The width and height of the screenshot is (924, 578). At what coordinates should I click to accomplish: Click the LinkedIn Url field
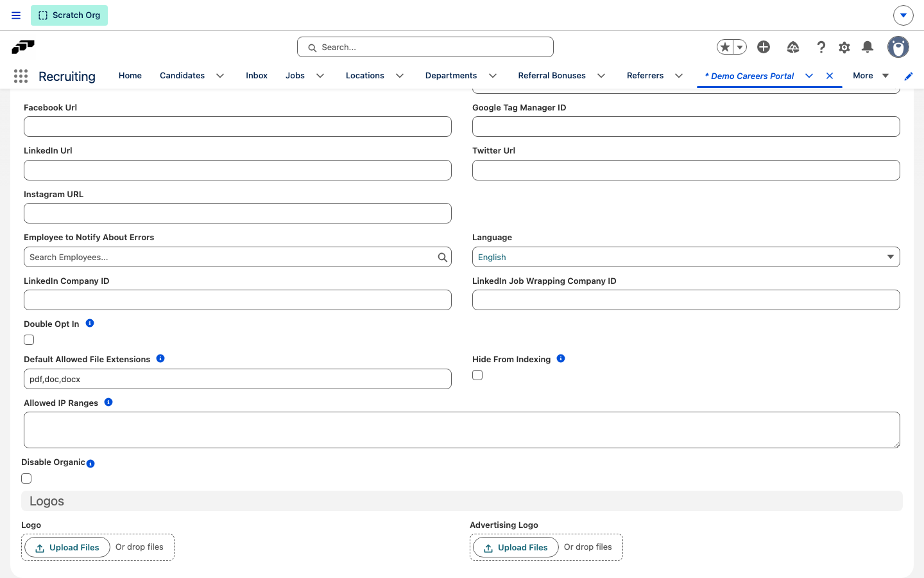pos(237,170)
